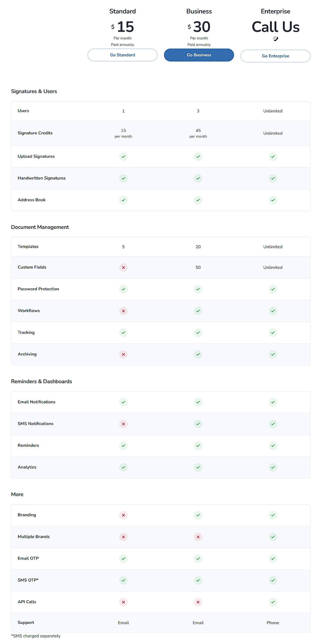Click the red cross for Standard SMS Notifications
Image resolution: width=321 pixels, height=644 pixels.
(x=123, y=424)
